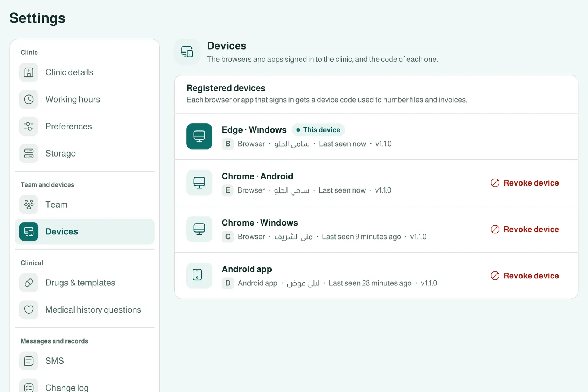Click device code C badge
Viewport: 588px width, 392px height.
(228, 237)
